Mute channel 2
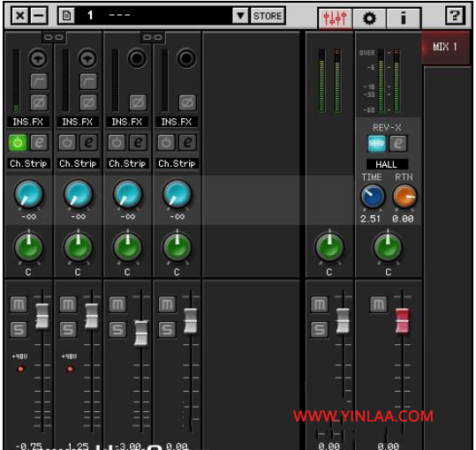The height and width of the screenshot is (450, 476). coord(68,304)
